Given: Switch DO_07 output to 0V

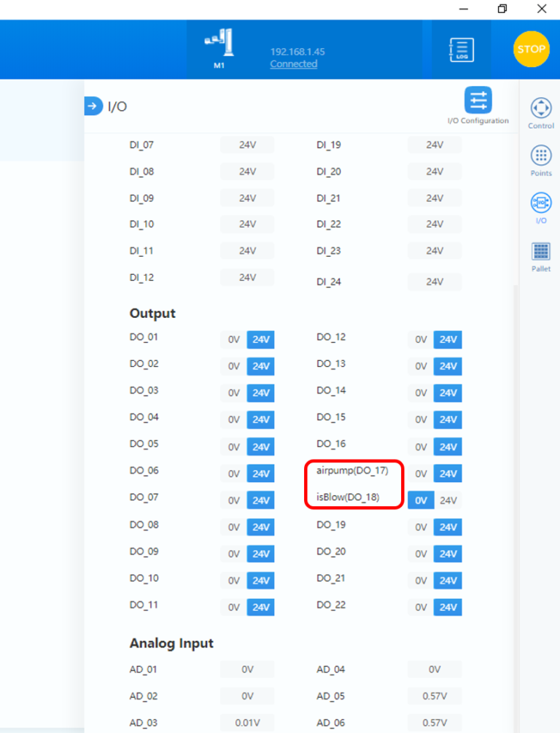Looking at the screenshot, I should 233,500.
